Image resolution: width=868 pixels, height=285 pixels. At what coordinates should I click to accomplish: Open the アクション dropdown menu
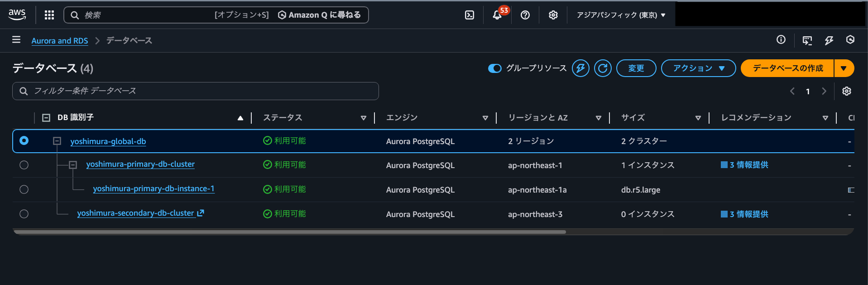[698, 68]
